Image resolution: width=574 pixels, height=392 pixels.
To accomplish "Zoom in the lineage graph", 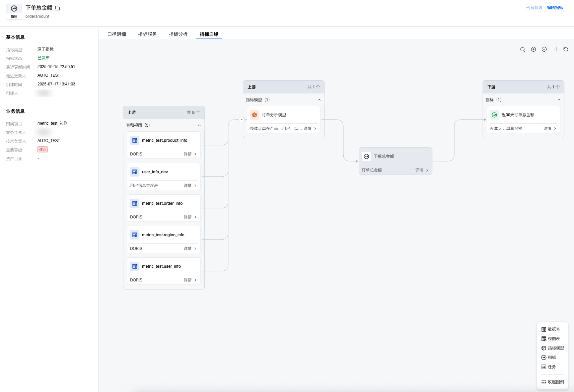I will pos(533,50).
